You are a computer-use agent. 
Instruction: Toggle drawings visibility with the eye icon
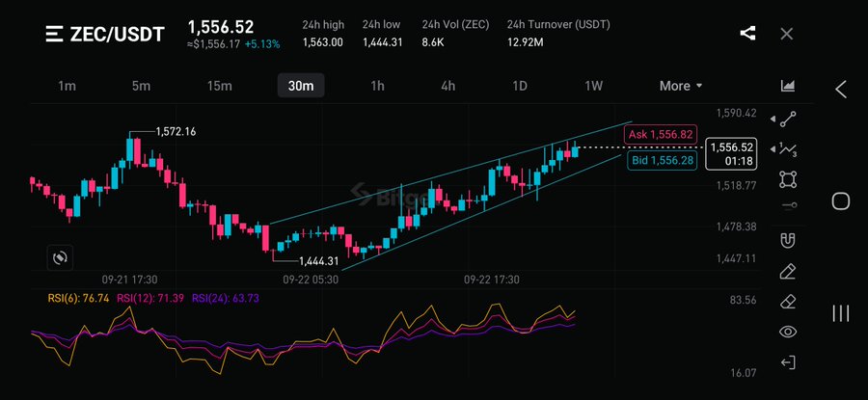point(788,332)
